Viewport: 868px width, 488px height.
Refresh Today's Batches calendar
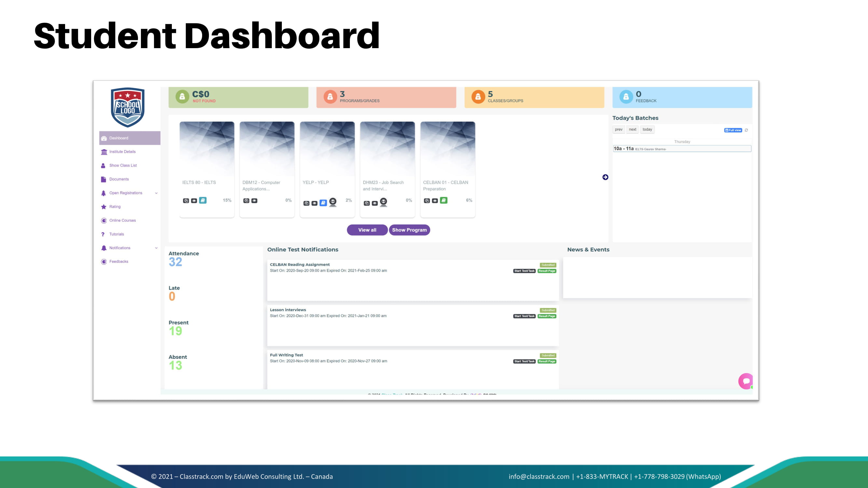coord(746,130)
